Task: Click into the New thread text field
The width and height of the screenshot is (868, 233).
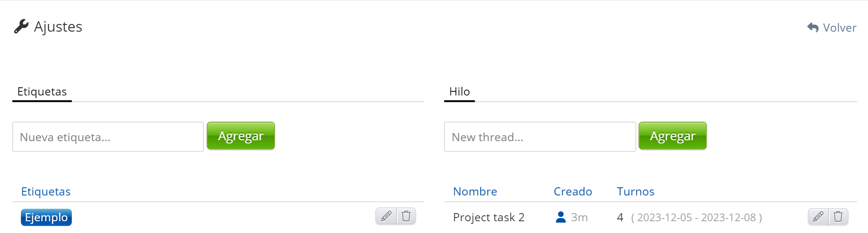Action: (539, 137)
